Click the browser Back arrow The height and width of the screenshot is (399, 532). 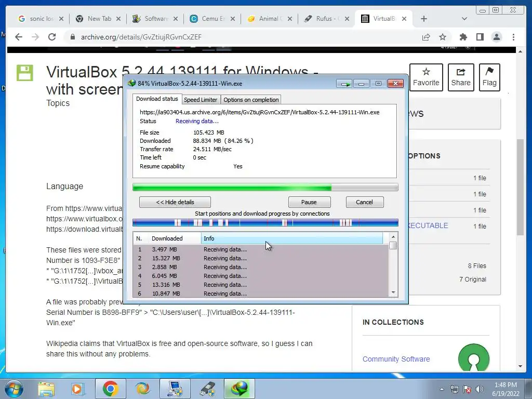(x=19, y=37)
